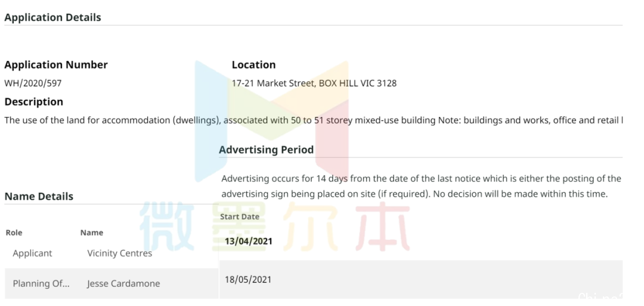Select the application number WH/2020/597
The width and height of the screenshot is (644, 306).
click(x=33, y=84)
